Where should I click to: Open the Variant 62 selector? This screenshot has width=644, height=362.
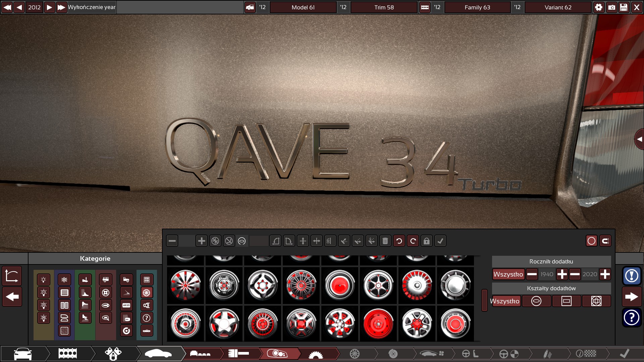(558, 7)
